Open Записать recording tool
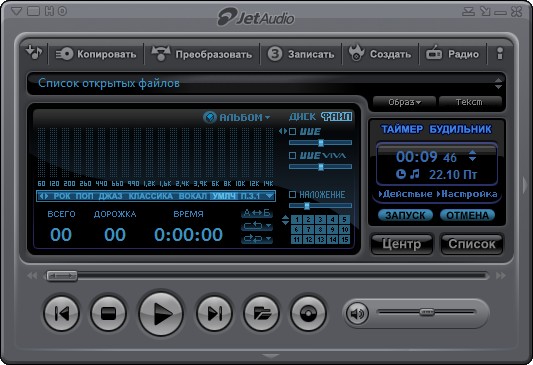 pyautogui.click(x=300, y=54)
